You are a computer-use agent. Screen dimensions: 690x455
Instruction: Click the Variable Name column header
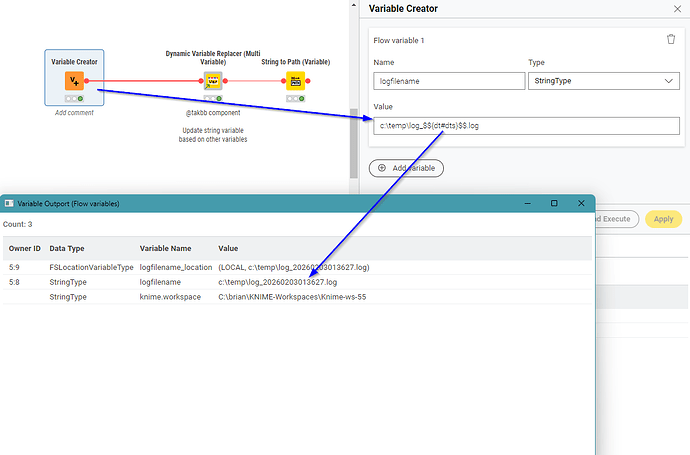(166, 247)
